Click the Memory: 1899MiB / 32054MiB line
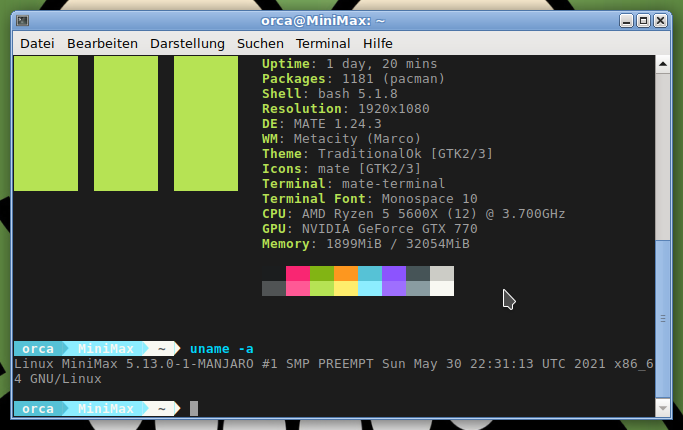The image size is (683, 430). tap(365, 244)
